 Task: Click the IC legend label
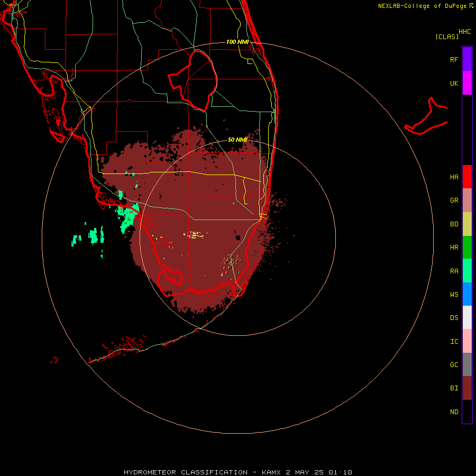pos(454,342)
